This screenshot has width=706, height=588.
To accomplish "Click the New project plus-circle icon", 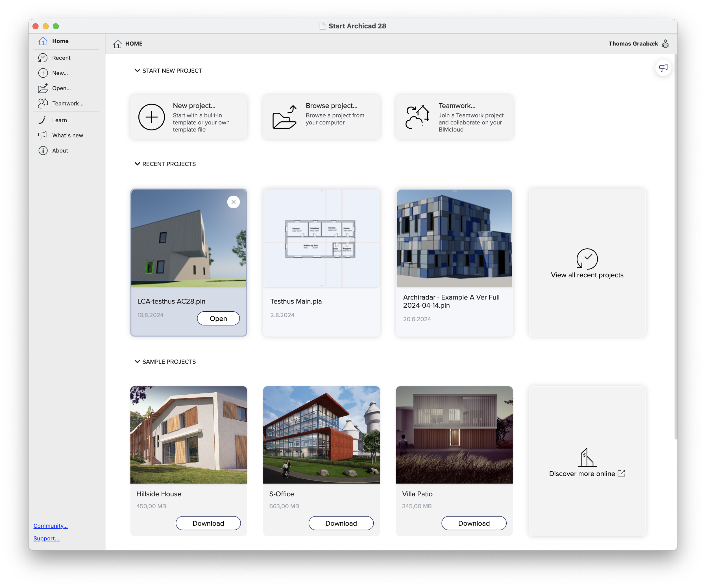I will [151, 117].
